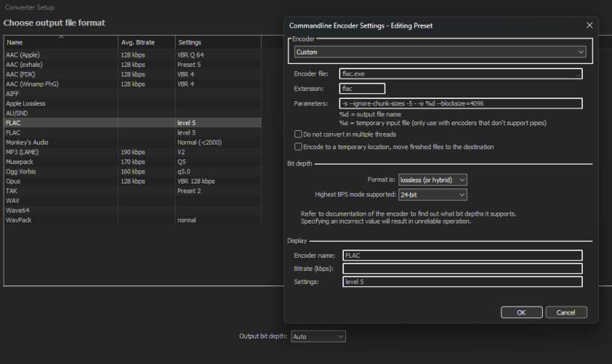Click the Encoder name field with FLAC
Viewport: 612px width, 364px height.
pyautogui.click(x=463, y=256)
